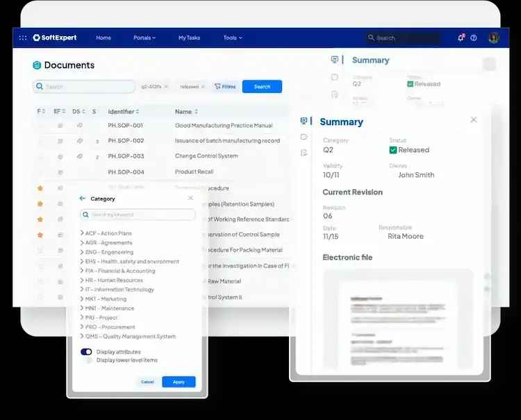
Task: Expand the ACP - Action Plans category
Action: (82, 233)
